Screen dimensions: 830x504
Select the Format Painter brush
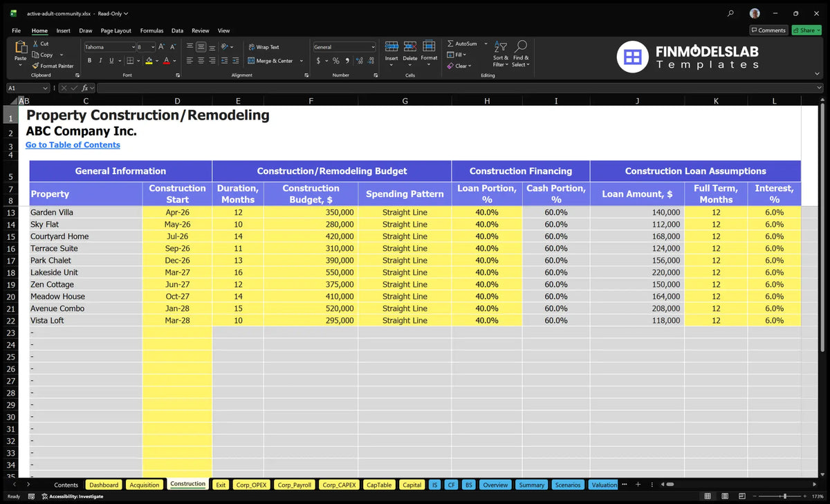point(35,66)
